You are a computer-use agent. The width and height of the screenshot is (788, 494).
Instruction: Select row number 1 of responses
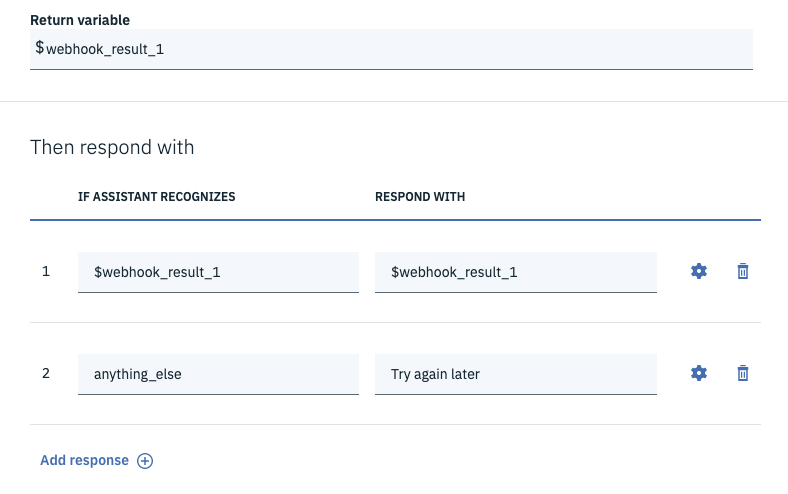46,271
